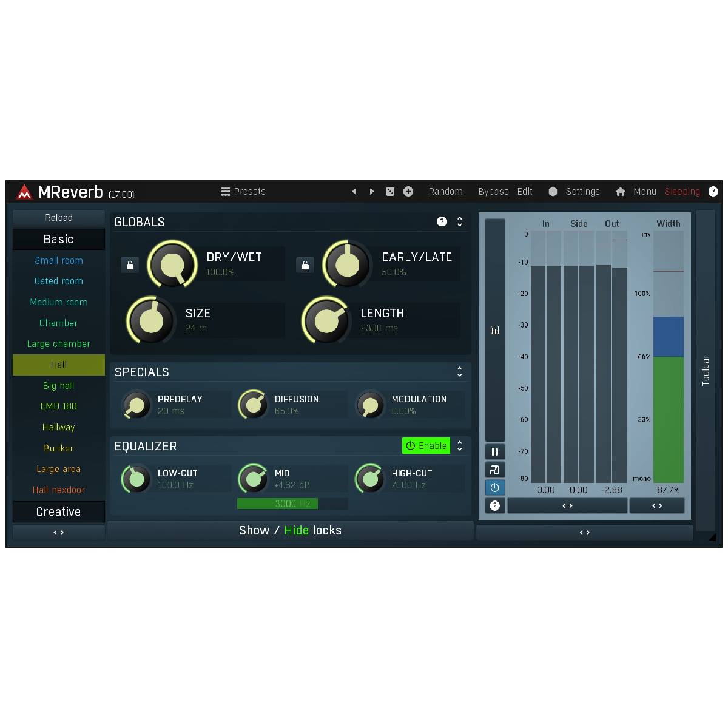Collapse the Equalizer section arrows
This screenshot has height=728, width=728.
[x=460, y=446]
